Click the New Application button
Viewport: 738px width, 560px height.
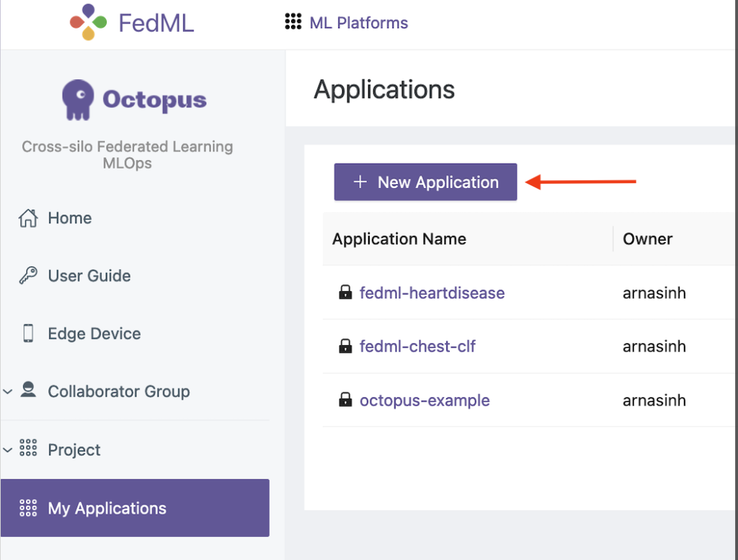pos(425,182)
